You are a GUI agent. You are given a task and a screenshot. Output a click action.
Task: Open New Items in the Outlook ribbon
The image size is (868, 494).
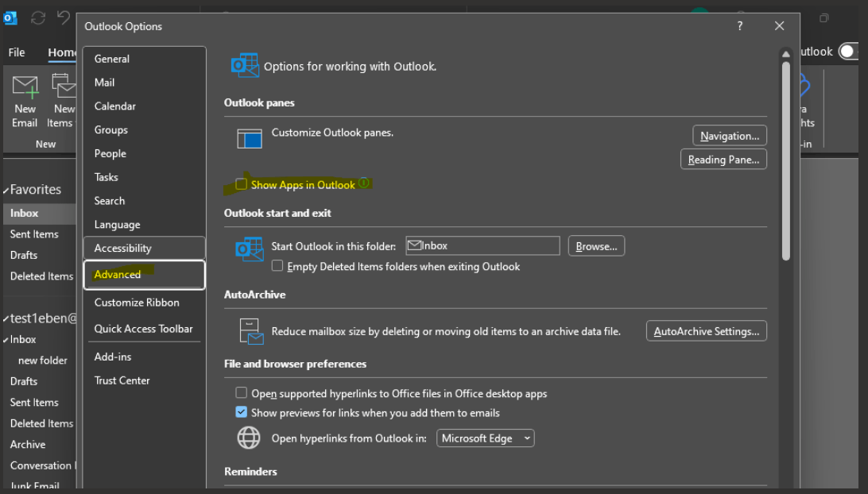(63, 101)
